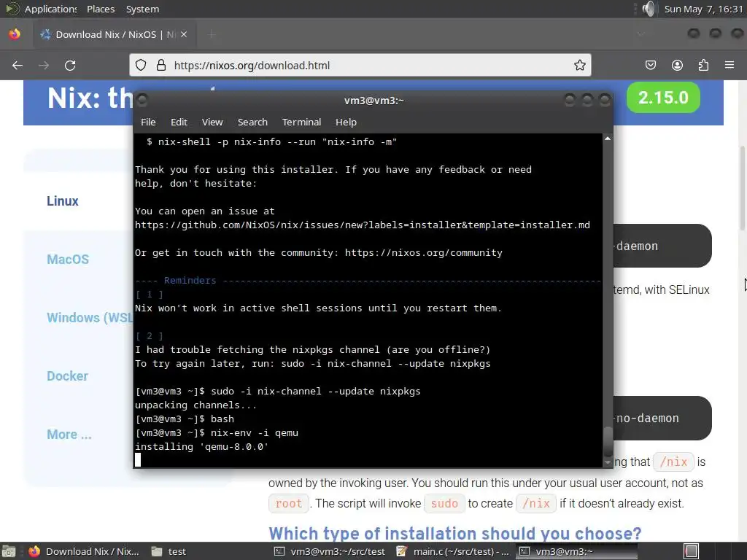Open the clock showing Sun May 7

(703, 9)
